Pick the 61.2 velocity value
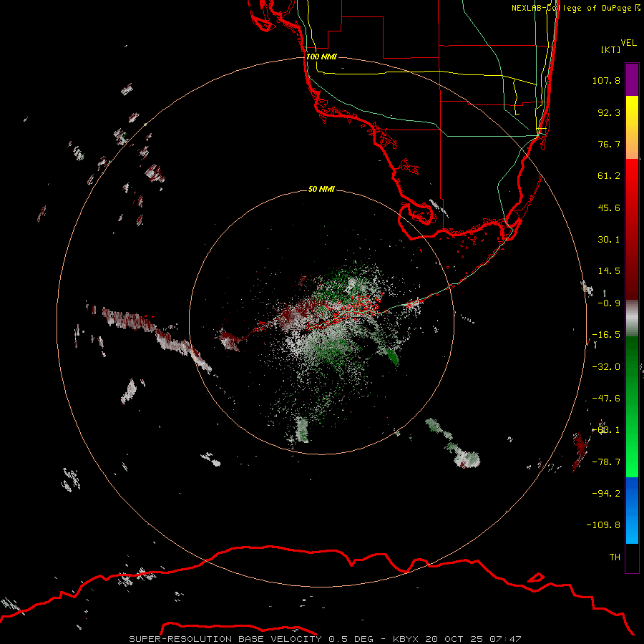 pos(609,176)
